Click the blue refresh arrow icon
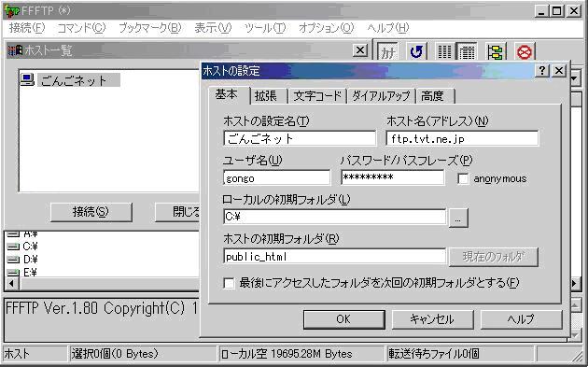Screen dimensions: 588x367 [416, 51]
